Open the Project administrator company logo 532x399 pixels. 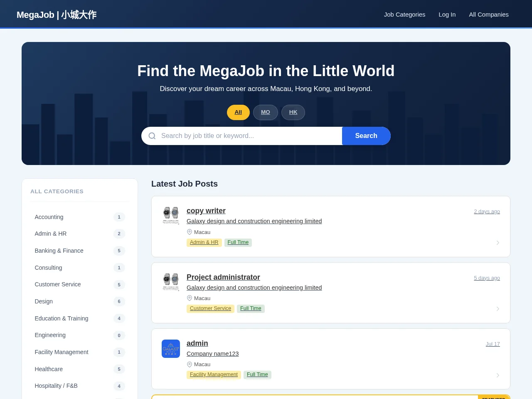point(171,282)
